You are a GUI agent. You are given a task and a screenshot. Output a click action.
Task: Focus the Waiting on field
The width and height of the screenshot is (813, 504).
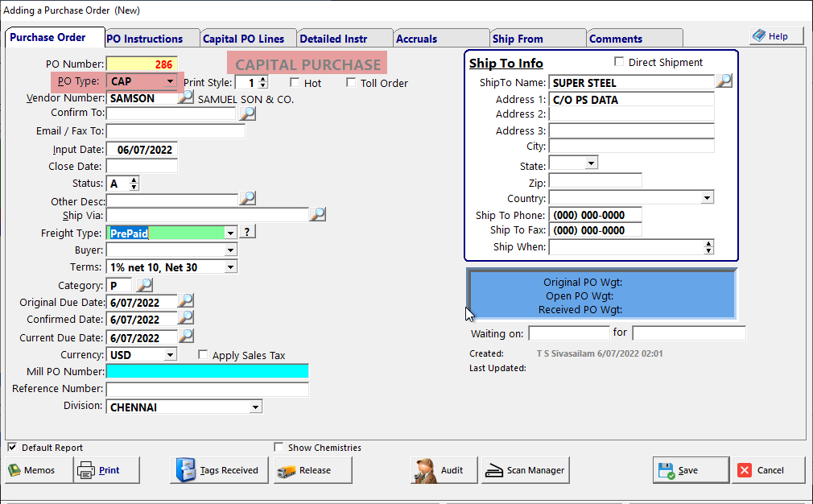tap(569, 333)
